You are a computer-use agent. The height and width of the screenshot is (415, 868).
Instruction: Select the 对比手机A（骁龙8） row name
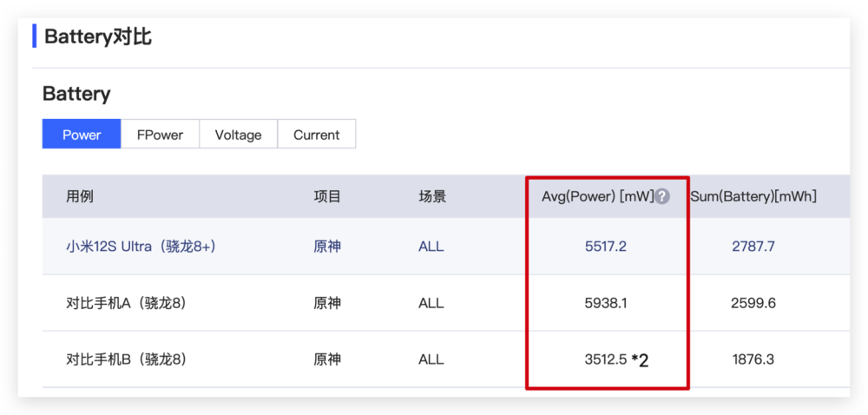coord(127,303)
